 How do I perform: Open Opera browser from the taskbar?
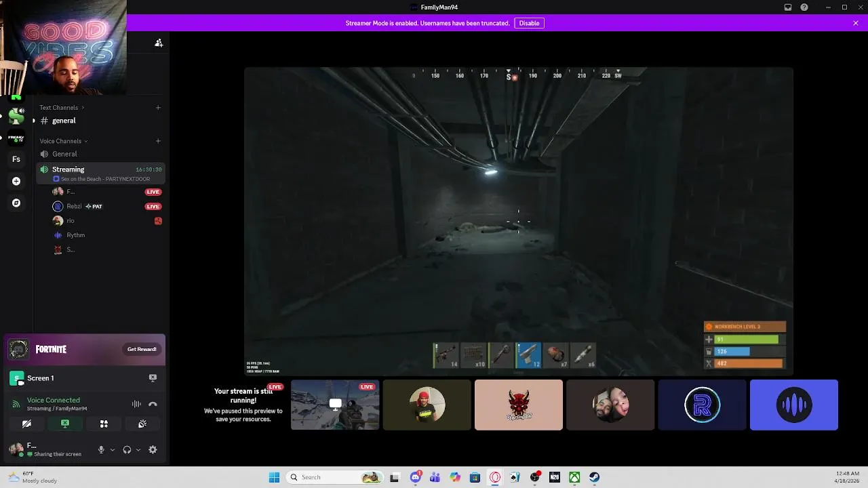click(x=495, y=477)
